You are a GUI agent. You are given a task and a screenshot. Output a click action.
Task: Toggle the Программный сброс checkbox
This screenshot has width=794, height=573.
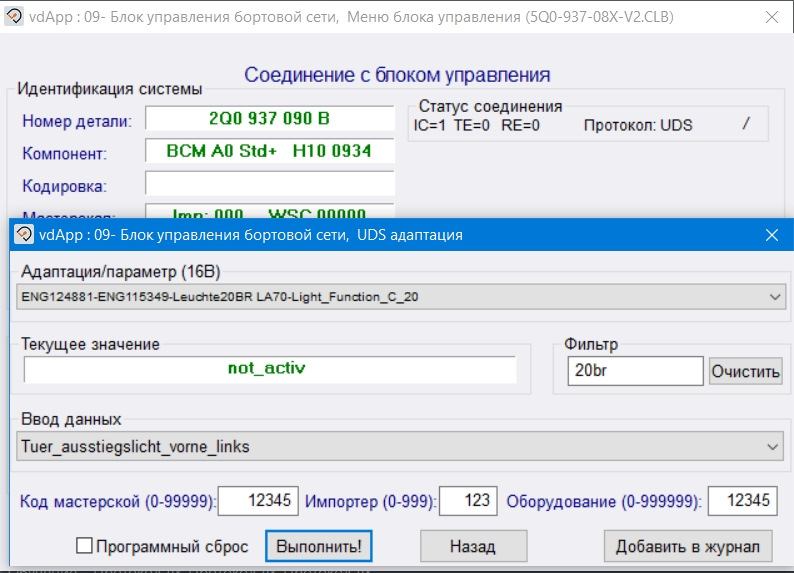[84, 546]
